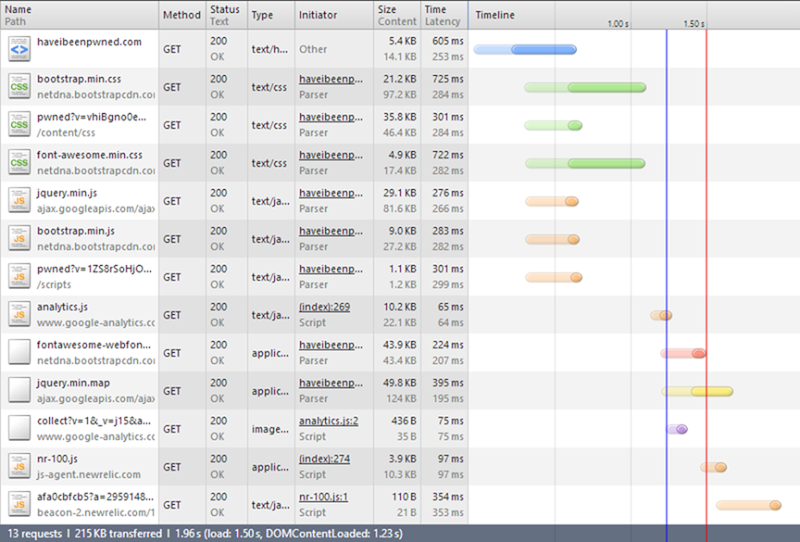This screenshot has width=800, height=542.
Task: Select the jquery.min.js request name
Action: pyautogui.click(x=67, y=193)
